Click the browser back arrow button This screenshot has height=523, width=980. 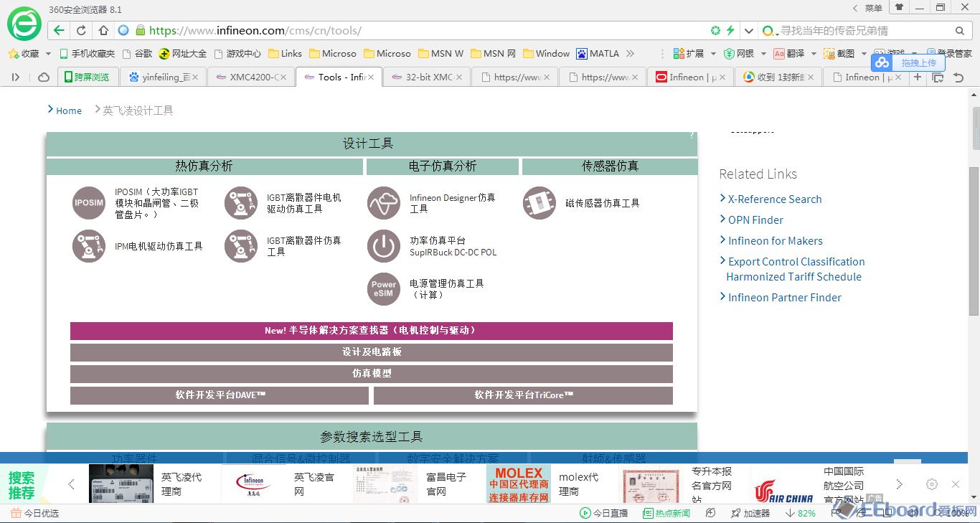59,30
